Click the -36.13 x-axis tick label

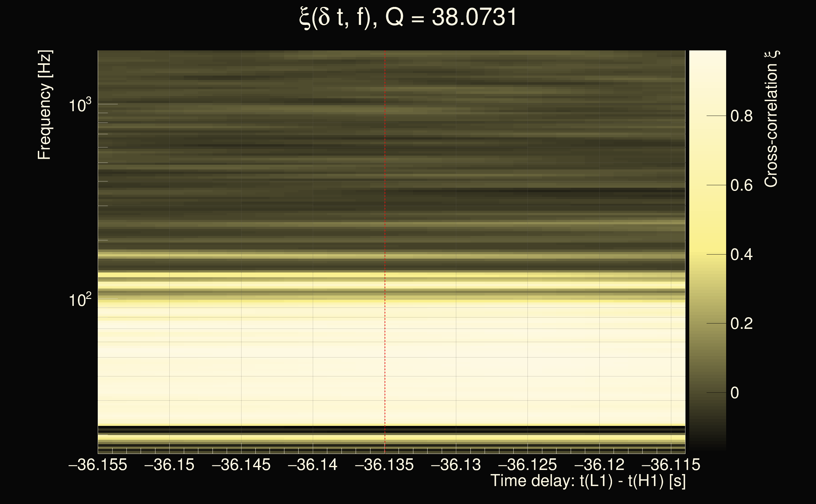click(x=456, y=465)
